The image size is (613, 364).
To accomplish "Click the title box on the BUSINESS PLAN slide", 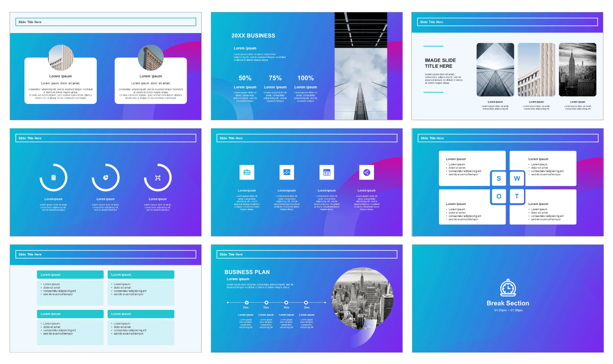I will point(307,254).
